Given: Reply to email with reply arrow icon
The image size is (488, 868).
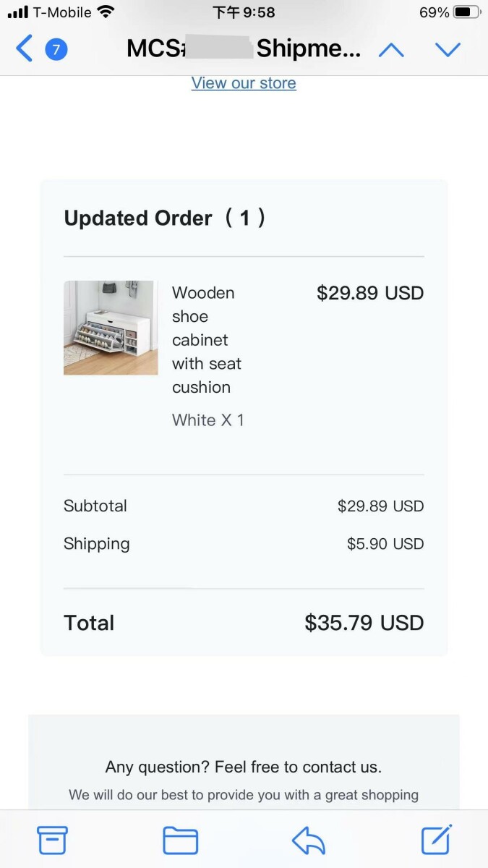Looking at the screenshot, I should [x=309, y=840].
